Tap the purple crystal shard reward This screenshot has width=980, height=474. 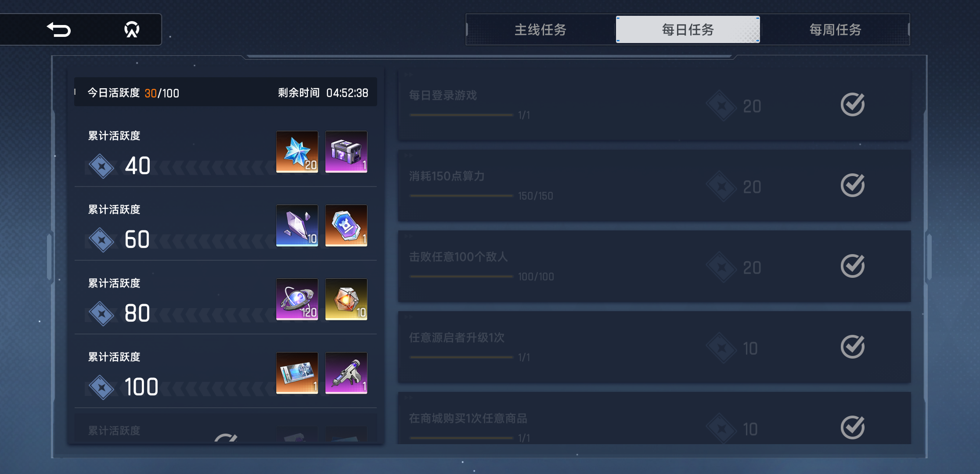(297, 226)
